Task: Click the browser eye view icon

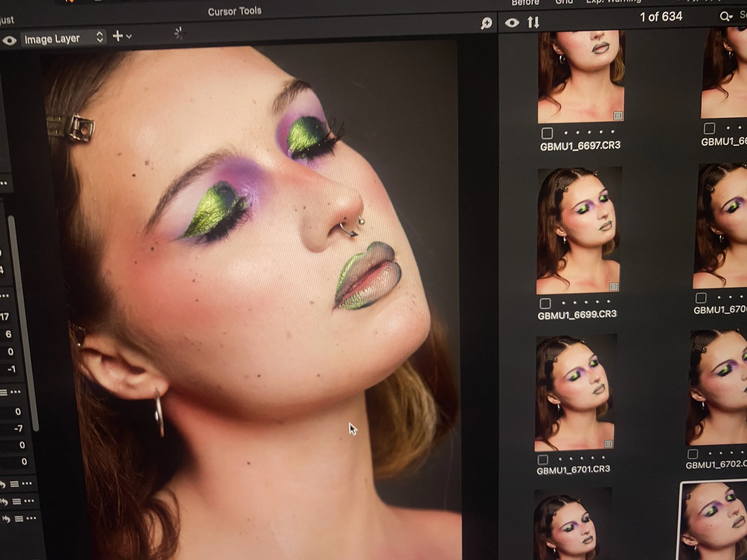Action: [x=512, y=23]
